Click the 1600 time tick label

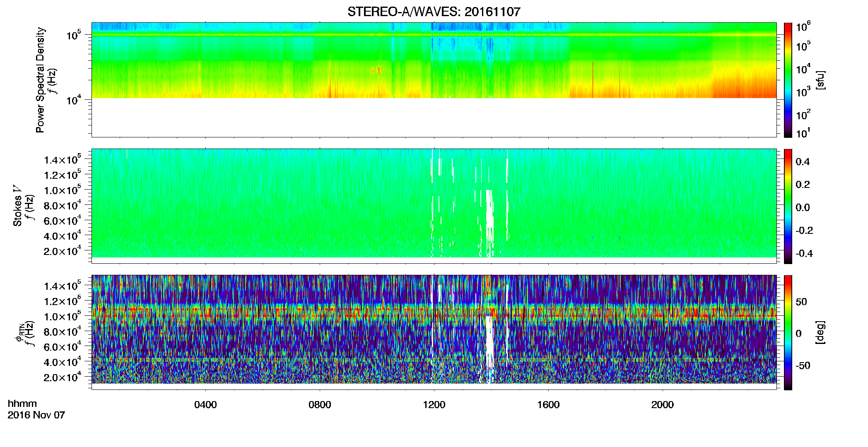pyautogui.click(x=548, y=405)
